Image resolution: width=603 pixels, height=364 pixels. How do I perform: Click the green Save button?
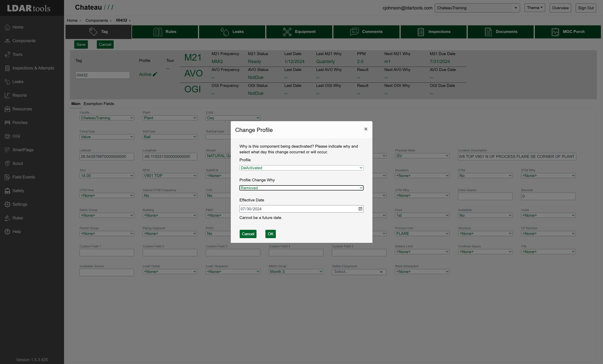tap(81, 44)
